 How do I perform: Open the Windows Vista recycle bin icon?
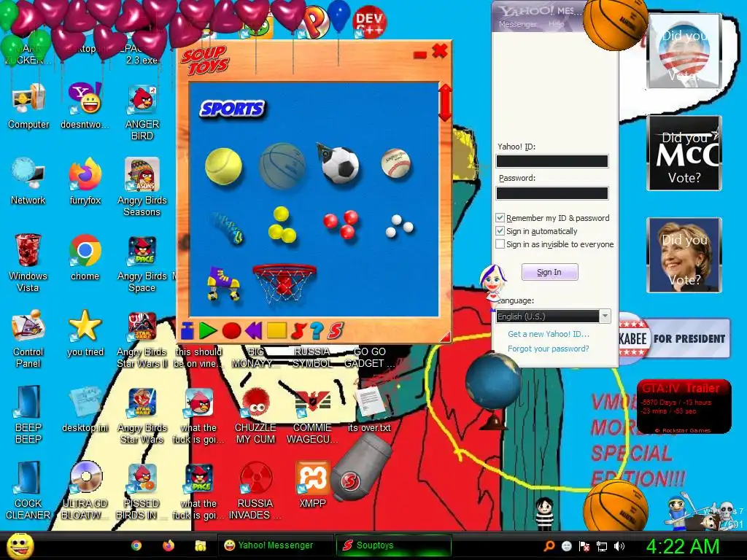point(28,262)
